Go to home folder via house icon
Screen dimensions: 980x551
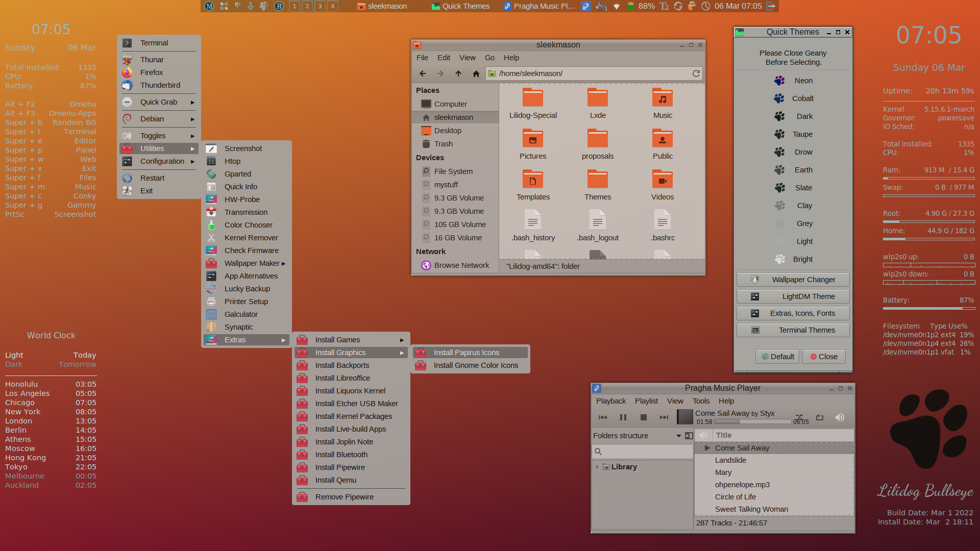(476, 73)
